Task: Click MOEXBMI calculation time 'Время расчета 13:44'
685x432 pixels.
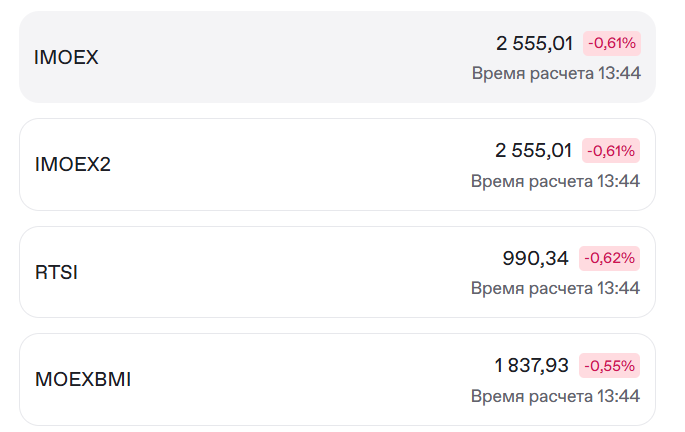Action: coord(555,396)
